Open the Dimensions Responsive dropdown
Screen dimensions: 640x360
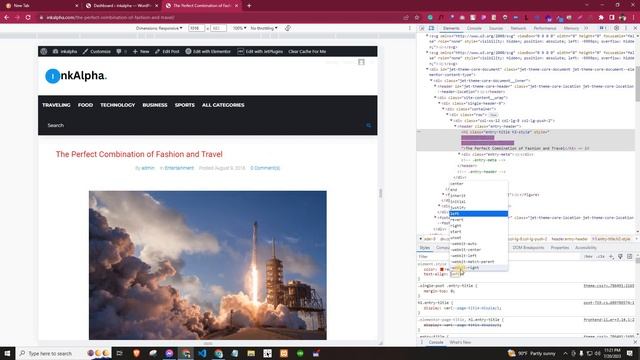coord(159,28)
